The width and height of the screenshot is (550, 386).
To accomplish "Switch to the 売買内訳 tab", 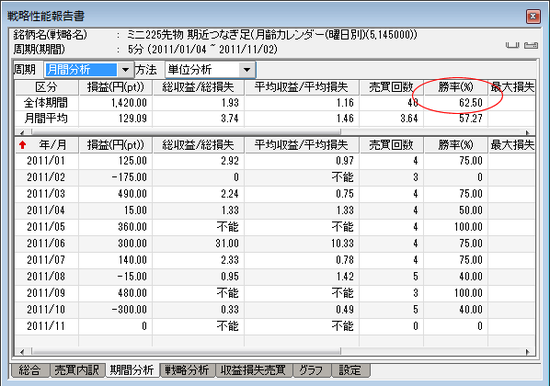I will [77, 370].
